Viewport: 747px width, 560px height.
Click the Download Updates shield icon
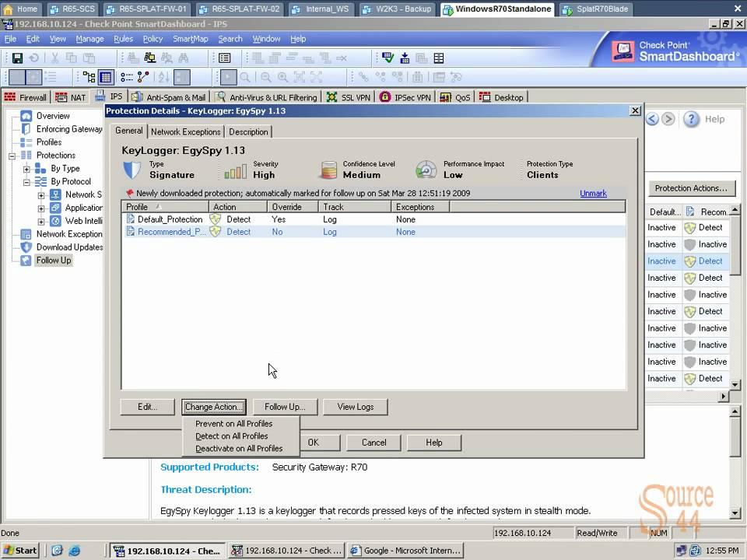(26, 247)
